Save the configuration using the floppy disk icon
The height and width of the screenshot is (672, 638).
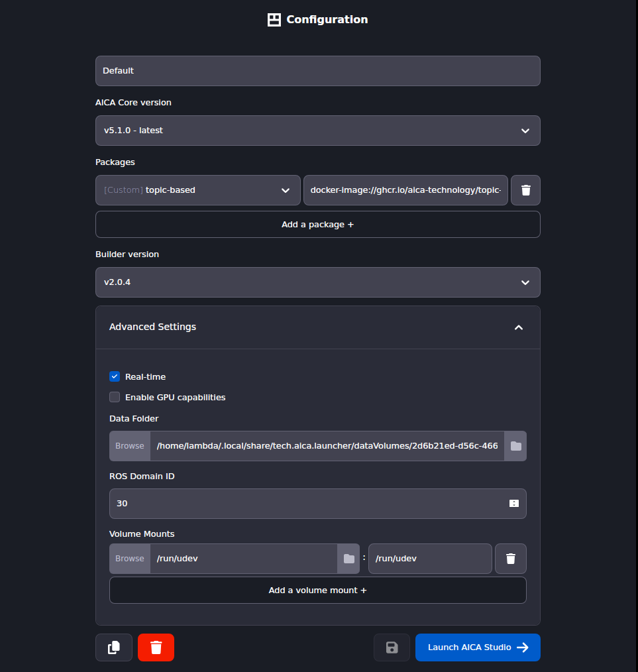click(392, 647)
